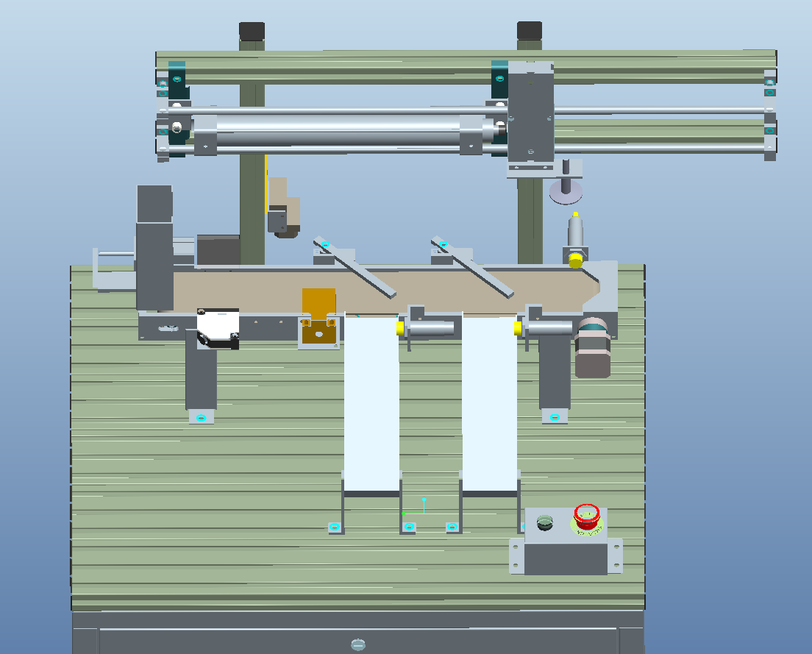Select the left yellow-tipped pusher cylinder
Image resolution: width=812 pixels, height=654 pixels.
tap(426, 328)
